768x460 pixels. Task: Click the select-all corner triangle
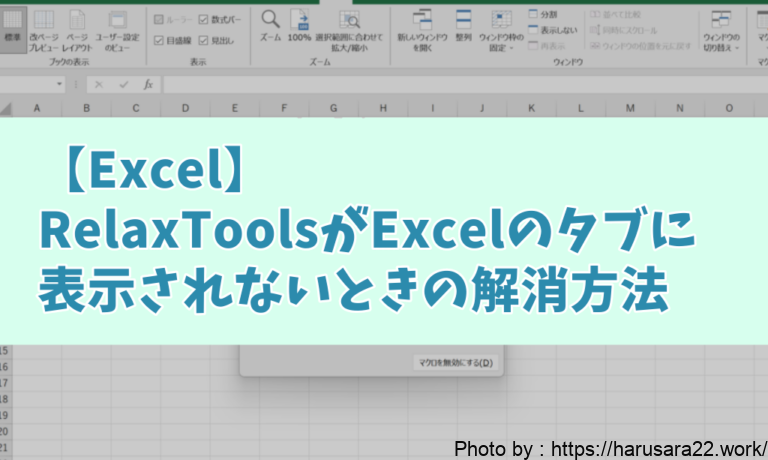coord(6,108)
